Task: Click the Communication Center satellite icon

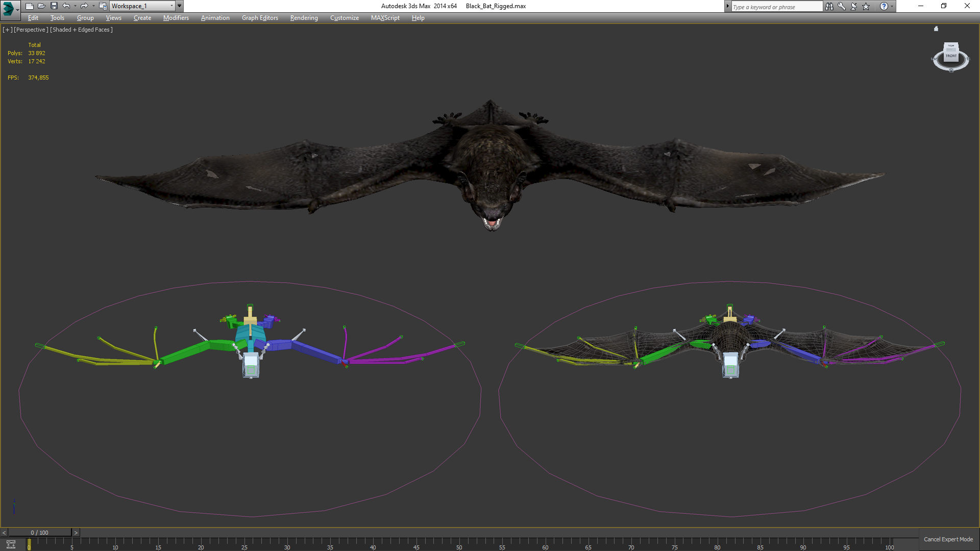Action: coord(854,6)
